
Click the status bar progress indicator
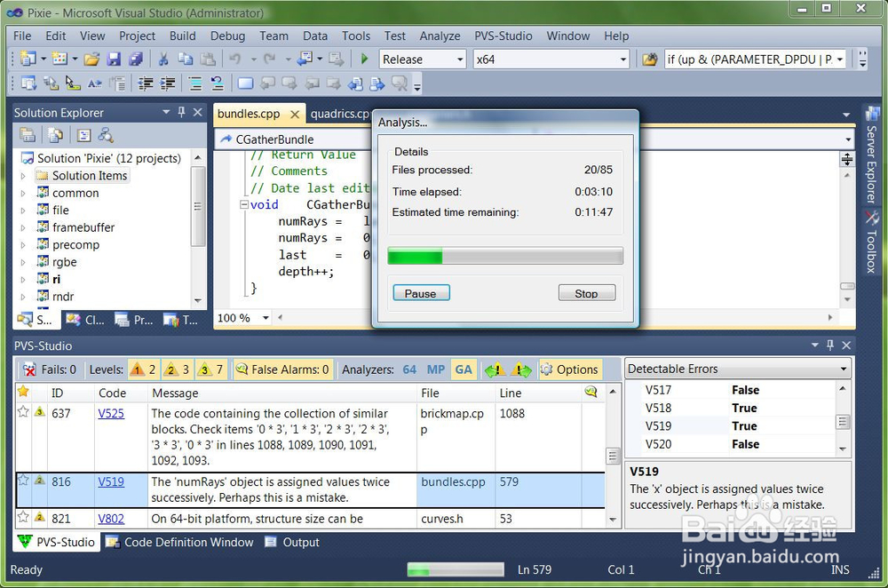[456, 569]
